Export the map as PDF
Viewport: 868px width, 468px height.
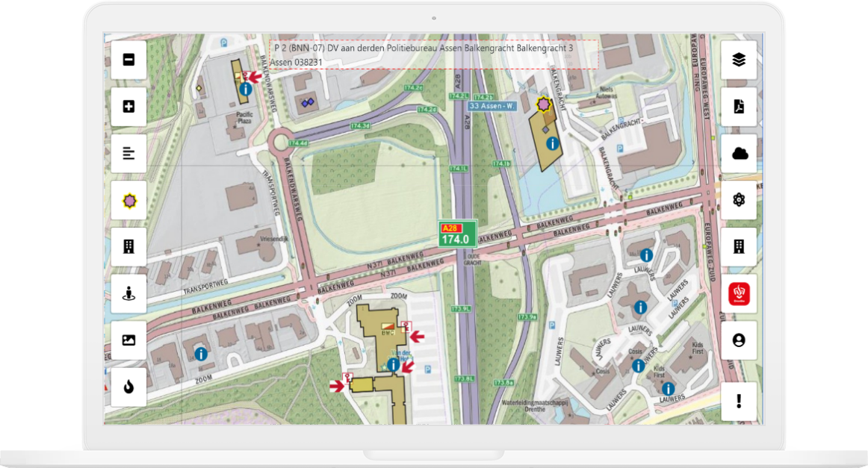click(739, 106)
